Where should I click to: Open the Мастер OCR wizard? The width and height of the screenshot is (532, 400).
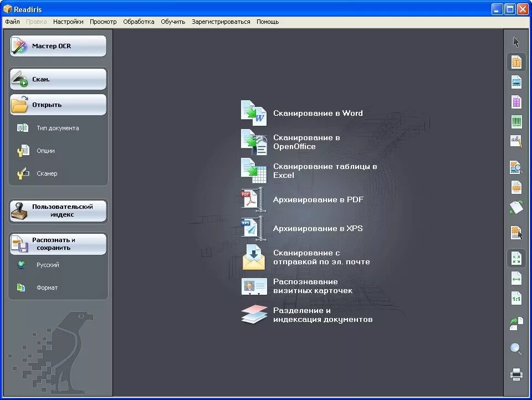coord(58,46)
